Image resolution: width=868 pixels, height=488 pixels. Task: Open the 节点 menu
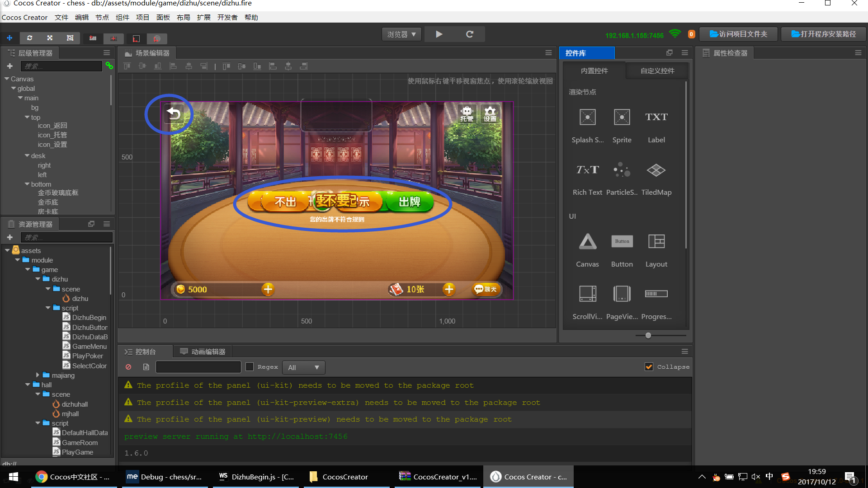point(102,17)
